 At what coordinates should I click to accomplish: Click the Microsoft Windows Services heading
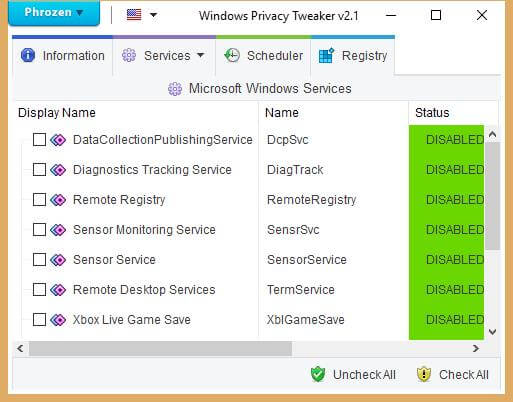click(270, 89)
